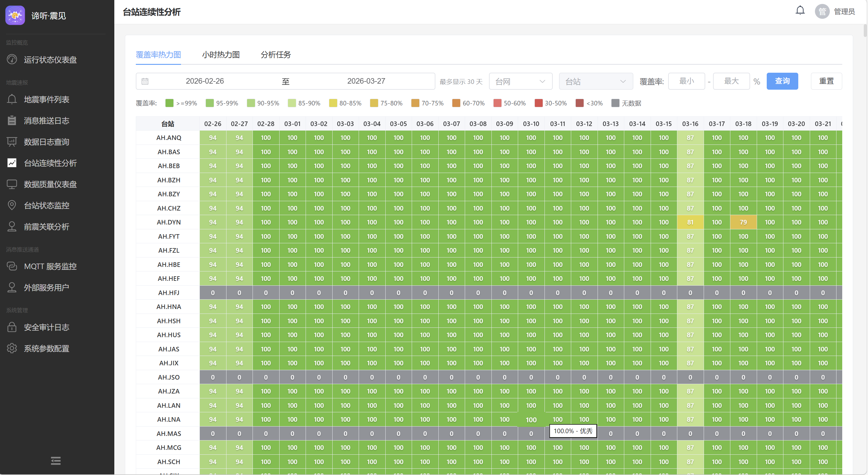The height and width of the screenshot is (475, 868).
Task: Click the >=99% green legend swatch
Action: point(169,103)
